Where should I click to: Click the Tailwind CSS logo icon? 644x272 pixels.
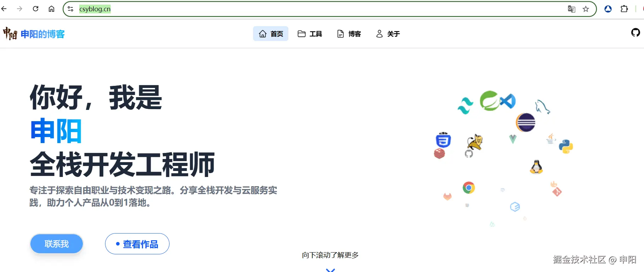click(x=465, y=106)
